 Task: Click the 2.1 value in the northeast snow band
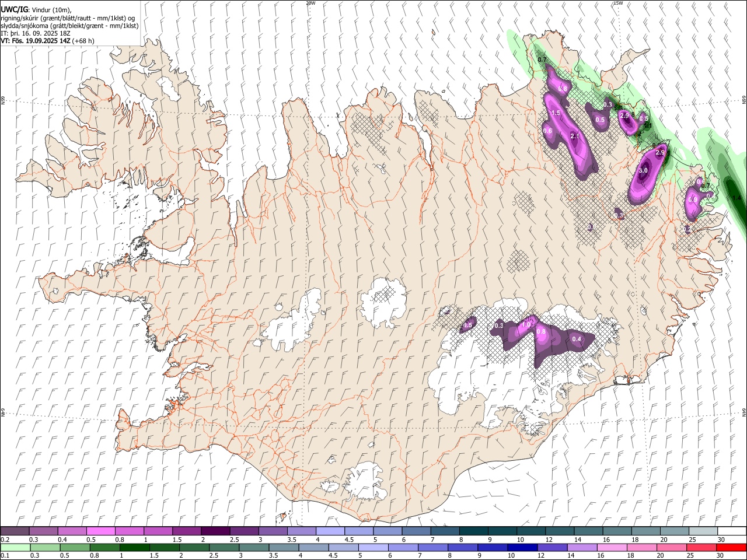575,136
